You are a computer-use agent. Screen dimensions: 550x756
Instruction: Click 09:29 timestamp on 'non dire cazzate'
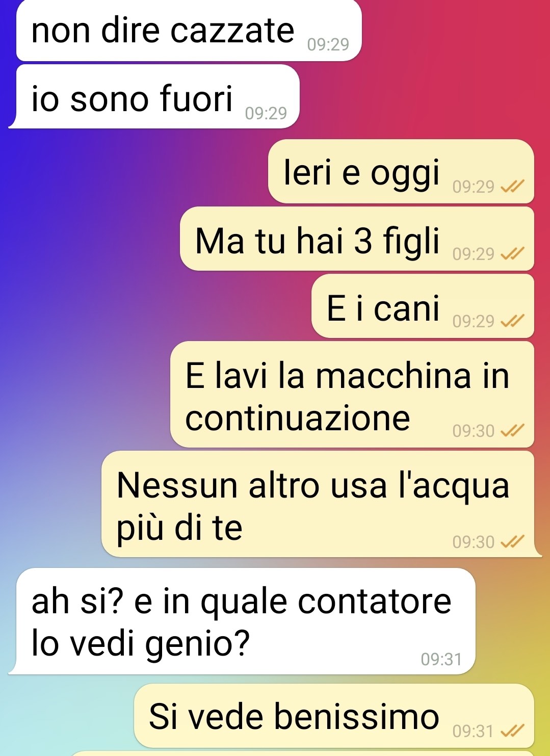328,45
